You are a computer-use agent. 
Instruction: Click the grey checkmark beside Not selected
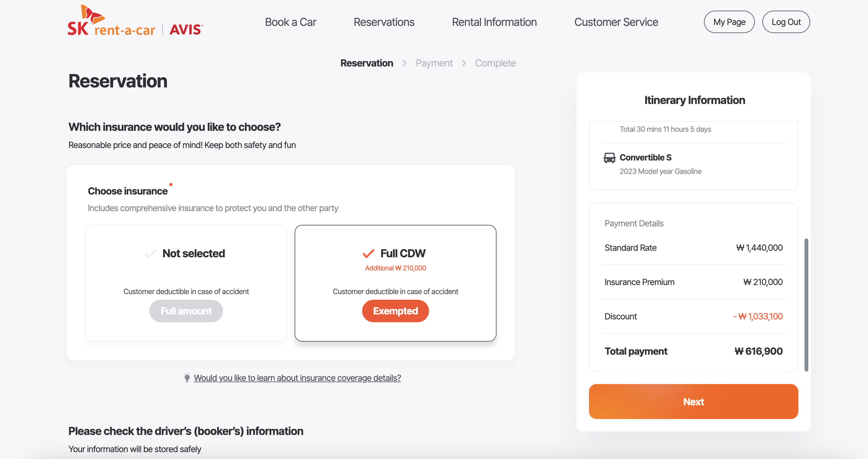click(150, 253)
